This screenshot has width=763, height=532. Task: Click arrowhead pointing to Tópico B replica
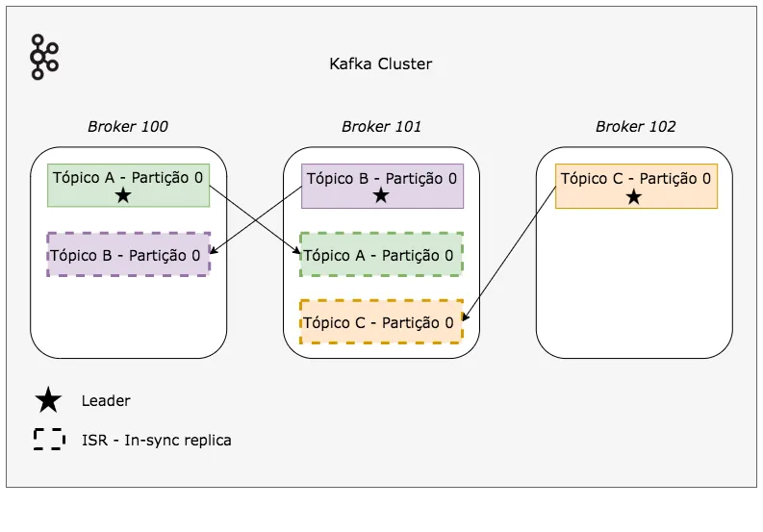214,252
